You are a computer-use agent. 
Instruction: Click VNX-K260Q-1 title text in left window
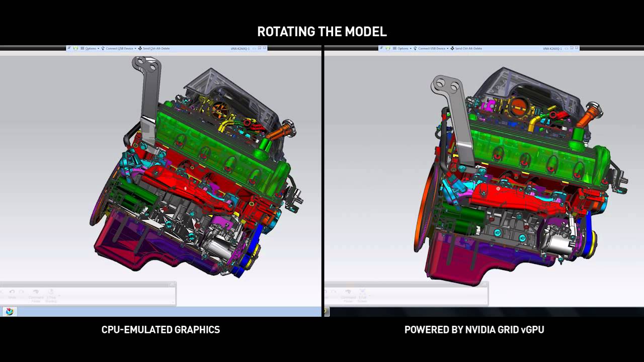(x=239, y=49)
